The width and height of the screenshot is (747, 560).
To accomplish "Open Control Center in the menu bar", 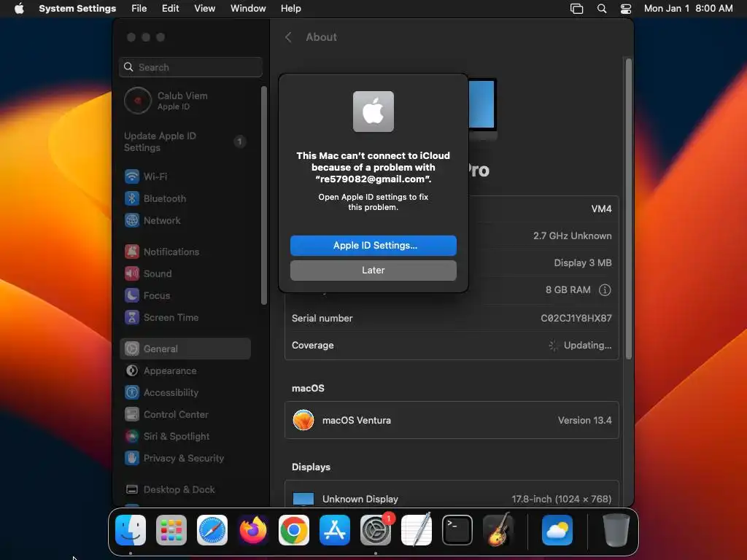I will [x=626, y=9].
